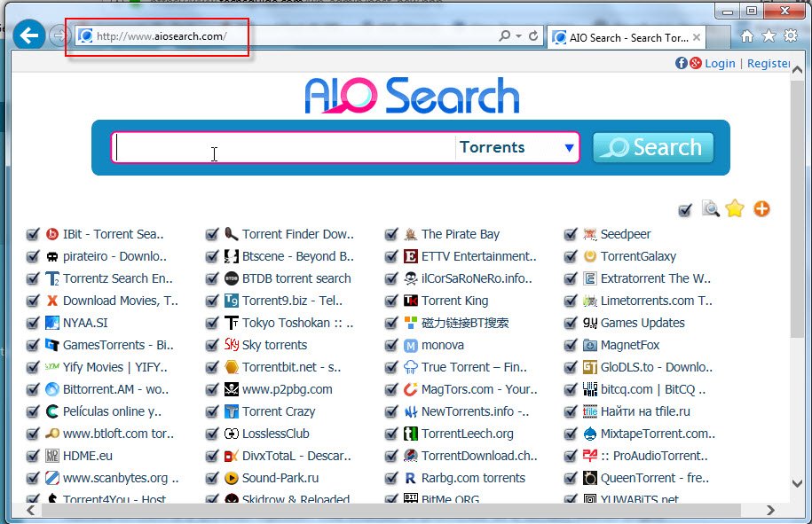Viewport: 812px width, 524px height.
Task: Click the AIO Search logo
Action: coord(413,96)
